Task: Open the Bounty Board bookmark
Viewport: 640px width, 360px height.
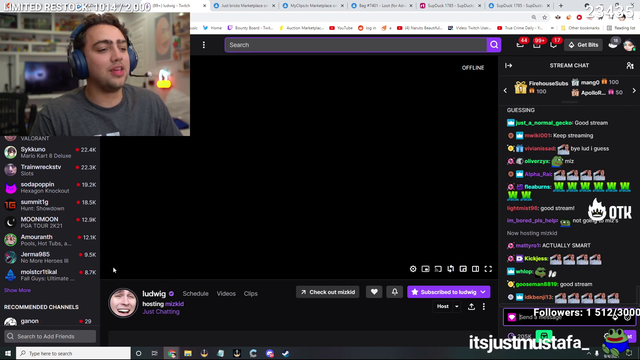Action: (x=250, y=28)
